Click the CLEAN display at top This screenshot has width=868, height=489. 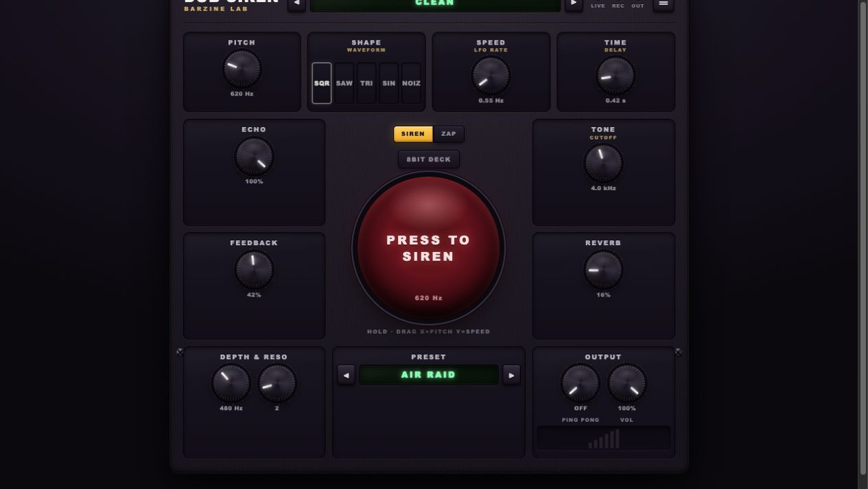tap(435, 4)
